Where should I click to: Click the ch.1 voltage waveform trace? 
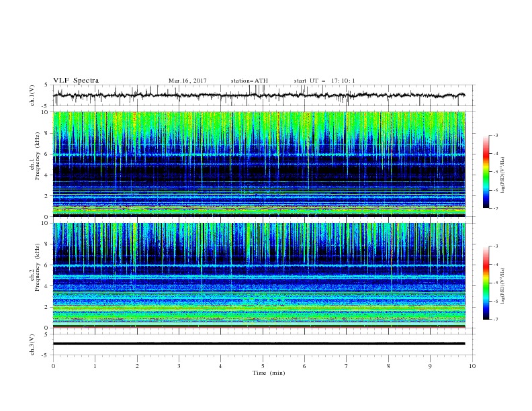click(x=259, y=95)
